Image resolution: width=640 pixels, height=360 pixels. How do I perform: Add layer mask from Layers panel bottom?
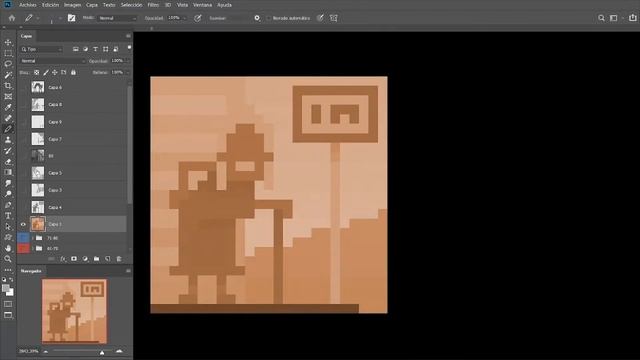pyautogui.click(x=74, y=259)
